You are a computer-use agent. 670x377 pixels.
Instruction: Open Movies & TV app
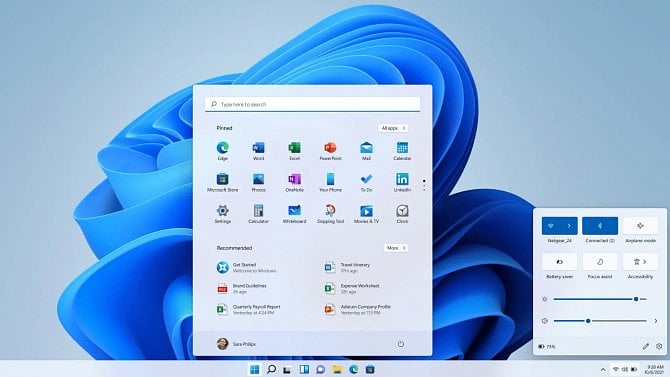point(366,214)
